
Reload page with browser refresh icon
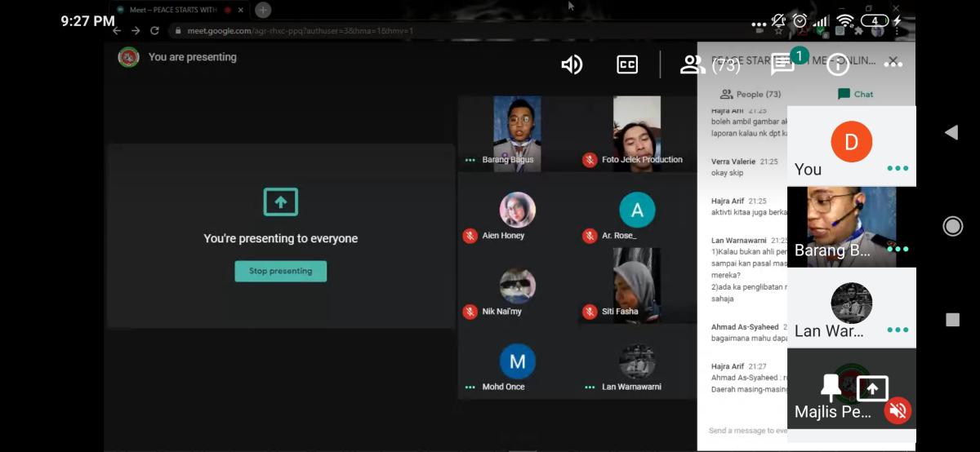pyautogui.click(x=154, y=31)
